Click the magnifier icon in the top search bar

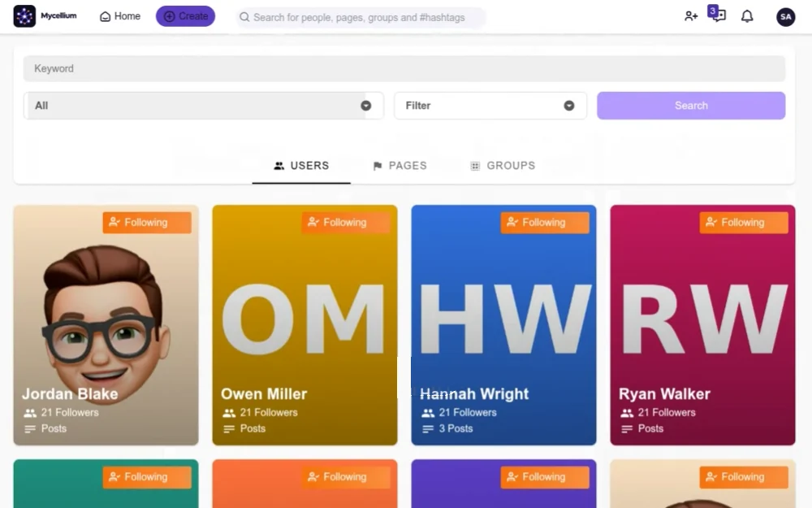tap(244, 18)
